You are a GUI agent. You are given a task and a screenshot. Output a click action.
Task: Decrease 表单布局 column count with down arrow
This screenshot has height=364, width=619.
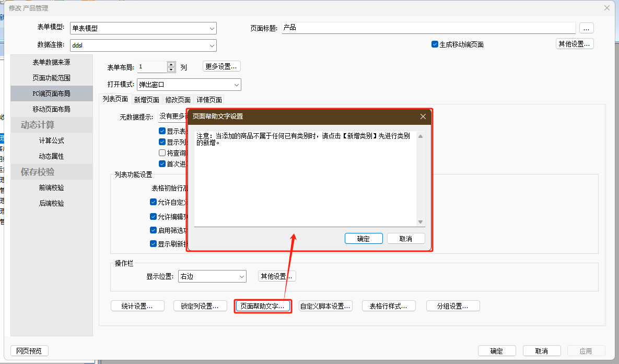(x=171, y=69)
